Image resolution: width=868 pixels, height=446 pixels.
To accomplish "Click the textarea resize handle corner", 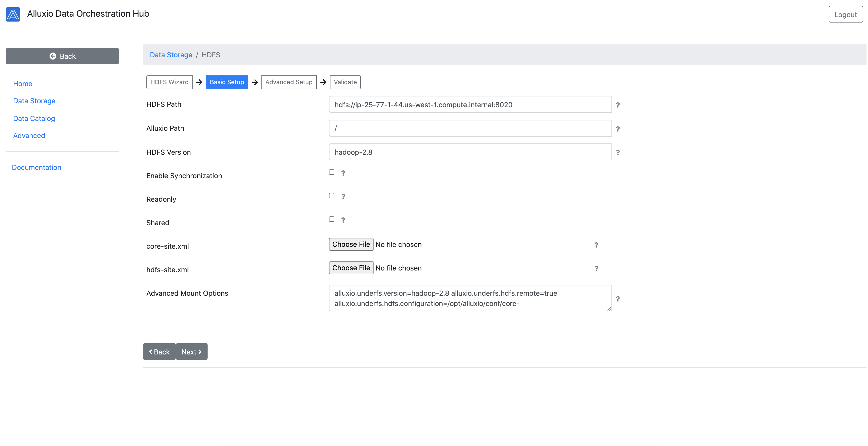I will [x=609, y=309].
